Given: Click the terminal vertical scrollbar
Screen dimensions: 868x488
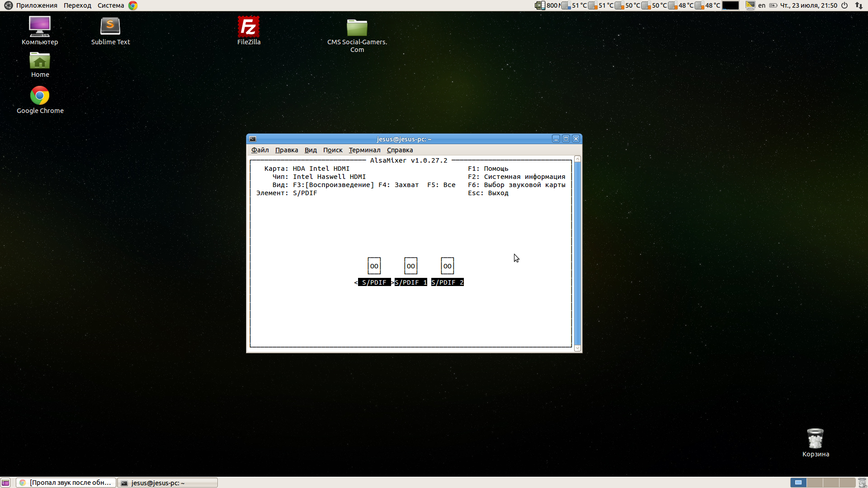Looking at the screenshot, I should pos(577,253).
